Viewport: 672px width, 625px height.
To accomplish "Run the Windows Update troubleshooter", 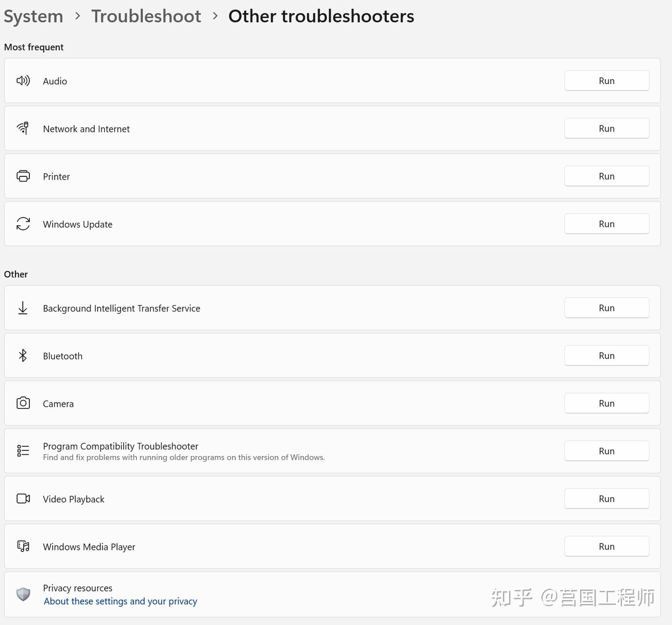I will click(607, 224).
